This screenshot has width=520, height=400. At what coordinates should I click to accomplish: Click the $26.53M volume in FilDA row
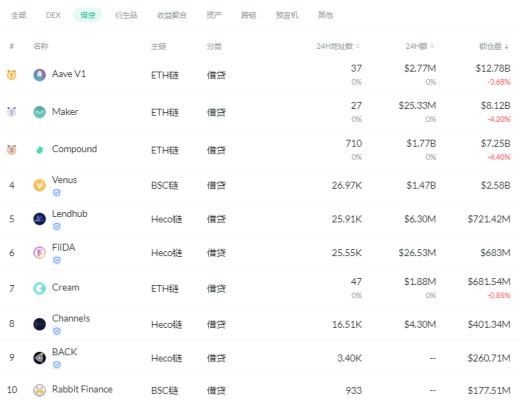click(417, 253)
